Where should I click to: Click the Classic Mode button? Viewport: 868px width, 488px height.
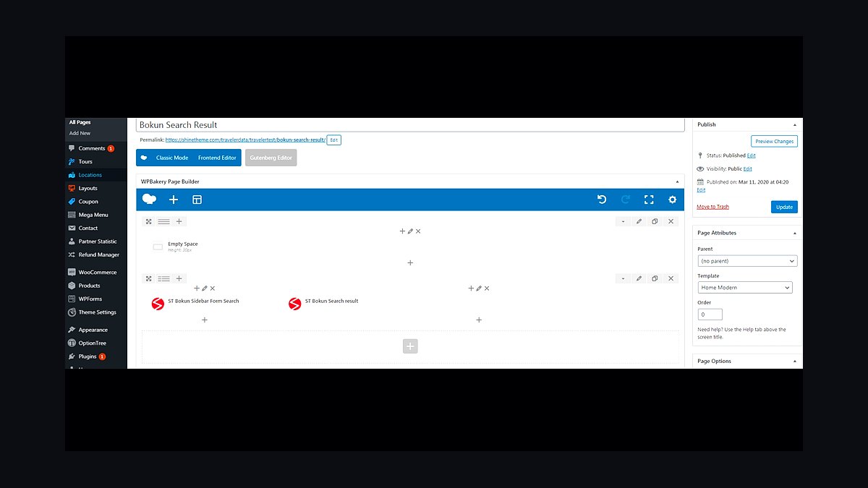click(172, 158)
